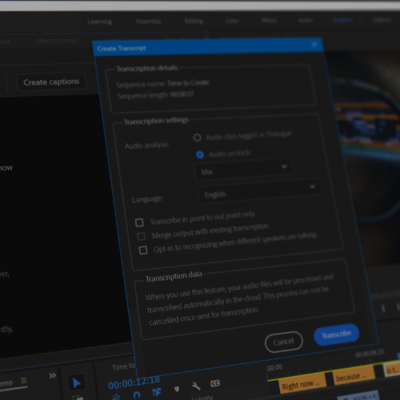Click the blue highlighted active workspace tab
This screenshot has width=400, height=400.
[x=343, y=20]
